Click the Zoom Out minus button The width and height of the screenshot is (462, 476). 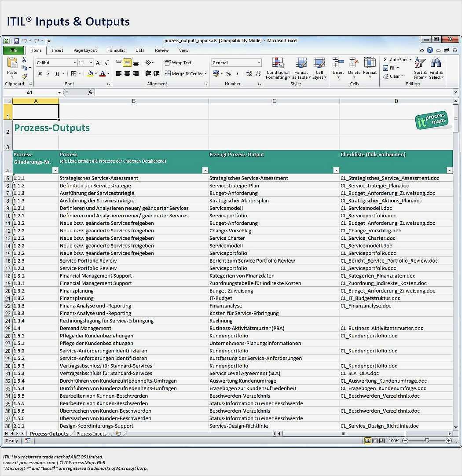(x=405, y=440)
